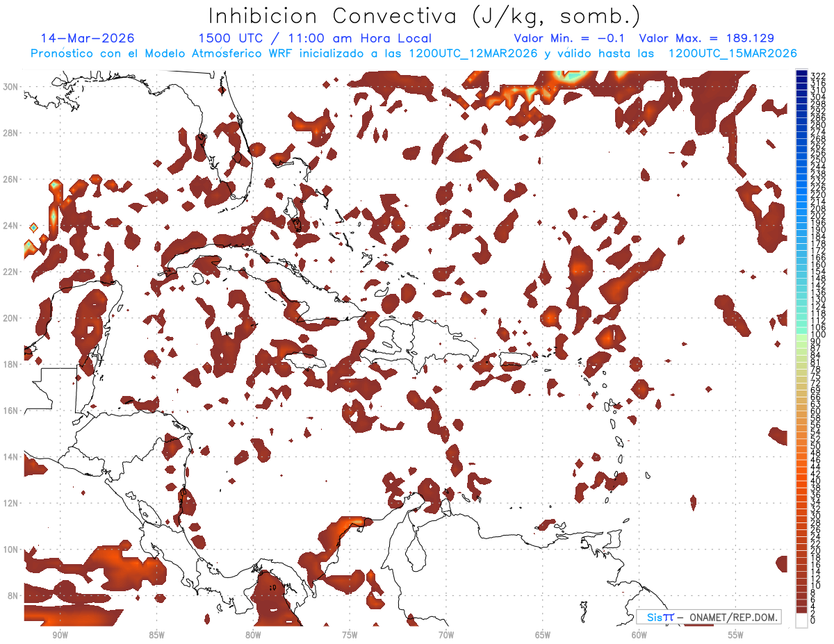Select the date text "14-Mar-2026"

88,39
